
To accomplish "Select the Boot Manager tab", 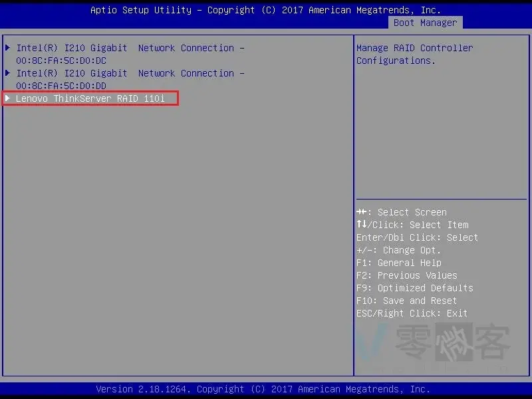I will coord(425,23).
